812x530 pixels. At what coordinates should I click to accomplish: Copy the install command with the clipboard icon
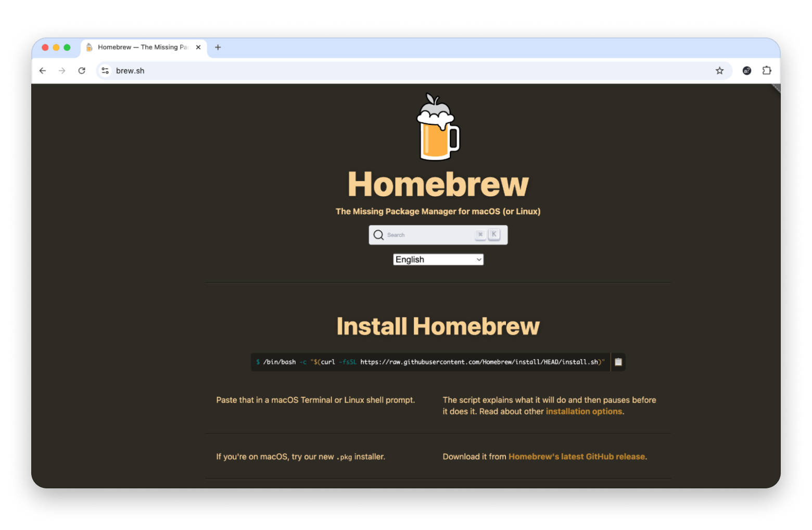(x=618, y=362)
